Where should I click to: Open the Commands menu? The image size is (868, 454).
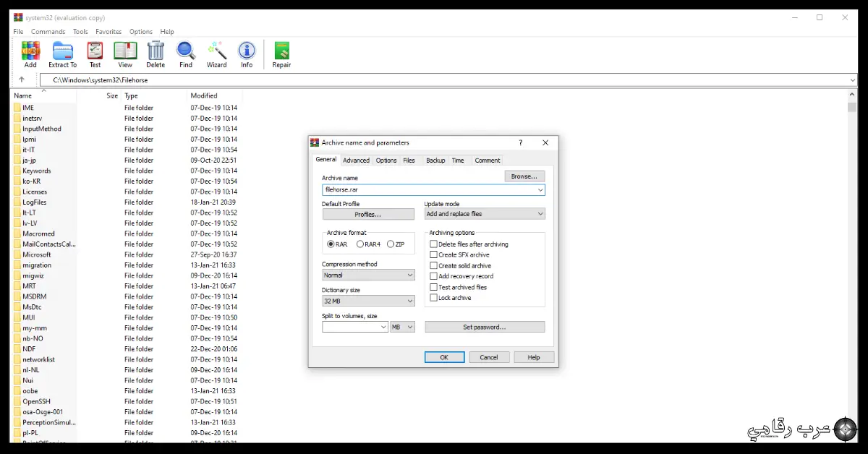tap(48, 32)
